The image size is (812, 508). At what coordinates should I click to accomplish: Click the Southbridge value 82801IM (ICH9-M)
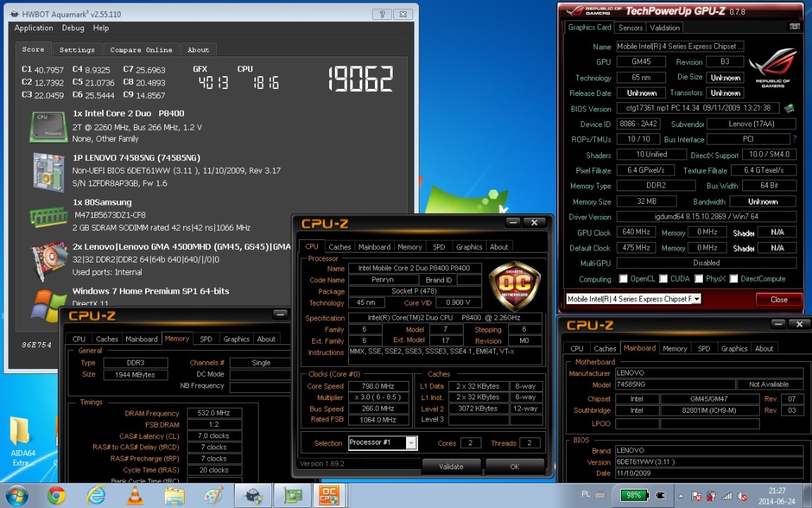tap(710, 410)
